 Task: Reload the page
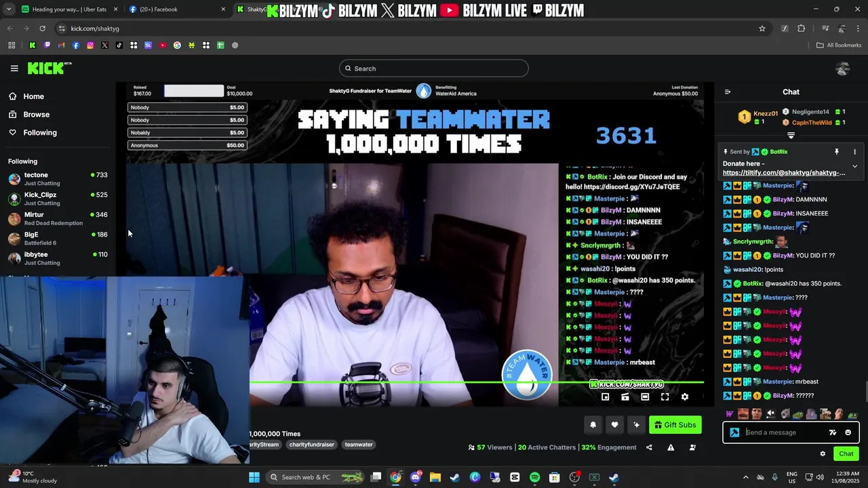point(42,28)
